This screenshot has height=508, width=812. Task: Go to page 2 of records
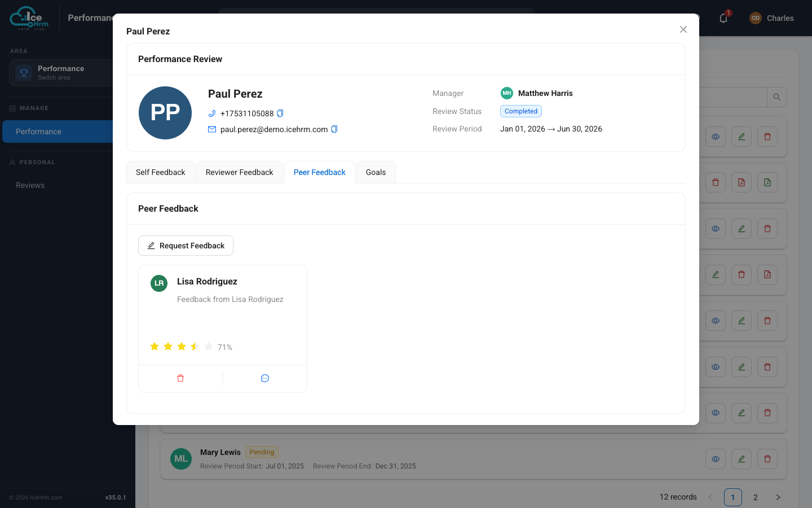click(x=756, y=497)
